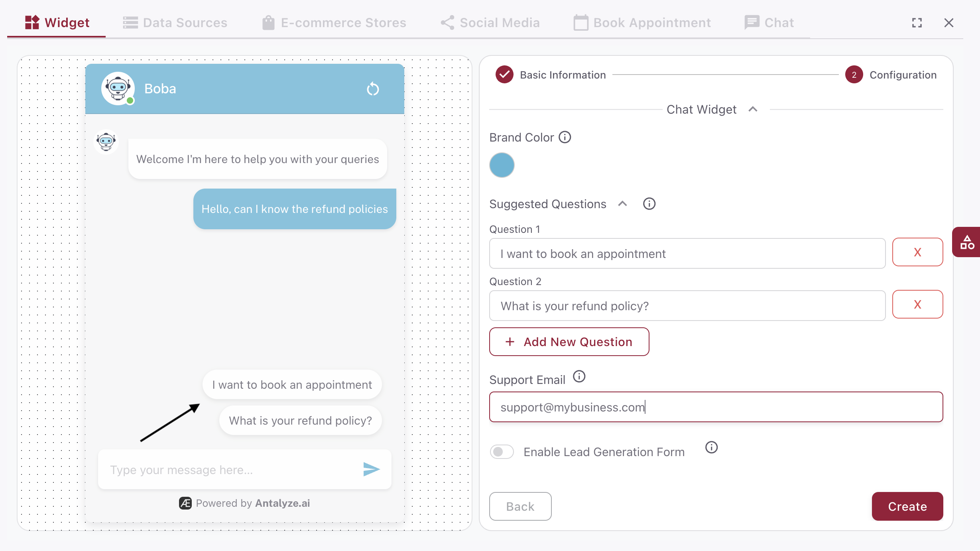Click the Social Media share icon
Image resolution: width=980 pixels, height=551 pixels.
tap(447, 22)
